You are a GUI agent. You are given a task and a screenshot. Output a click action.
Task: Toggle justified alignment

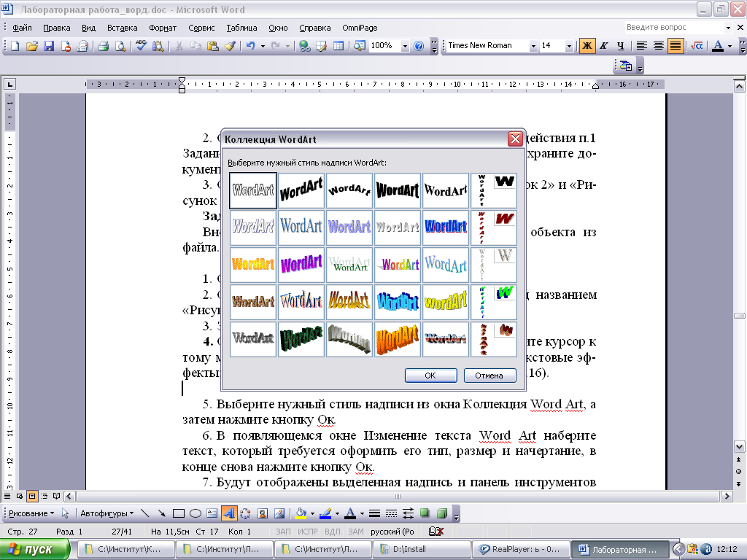pyautogui.click(x=676, y=46)
